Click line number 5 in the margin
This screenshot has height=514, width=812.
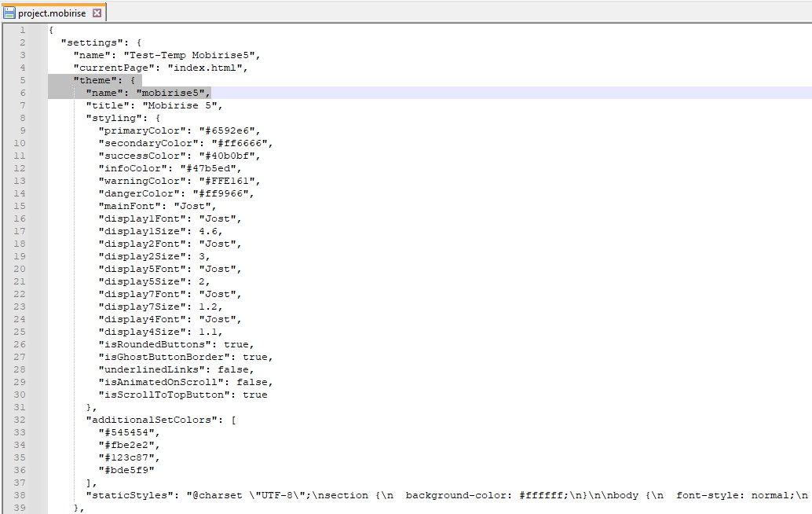(x=22, y=80)
